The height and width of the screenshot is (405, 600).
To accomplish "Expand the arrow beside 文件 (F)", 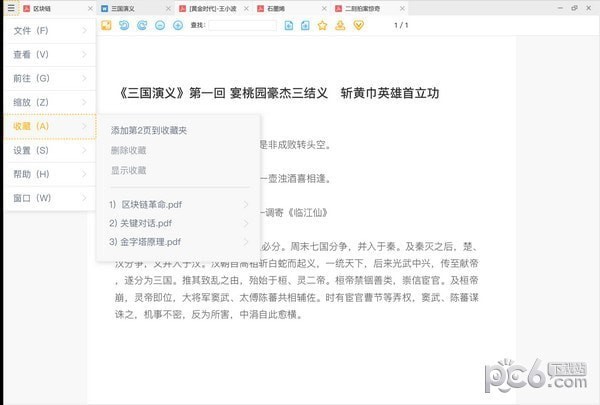I will click(x=85, y=31).
